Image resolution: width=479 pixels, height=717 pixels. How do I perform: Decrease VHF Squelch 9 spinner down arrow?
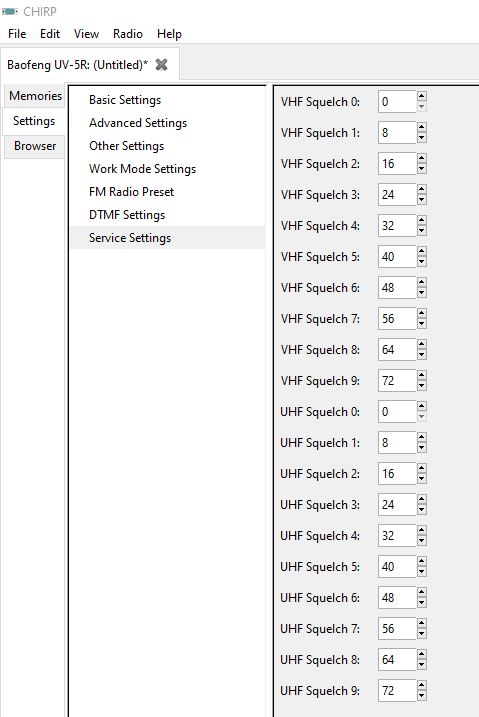[422, 386]
